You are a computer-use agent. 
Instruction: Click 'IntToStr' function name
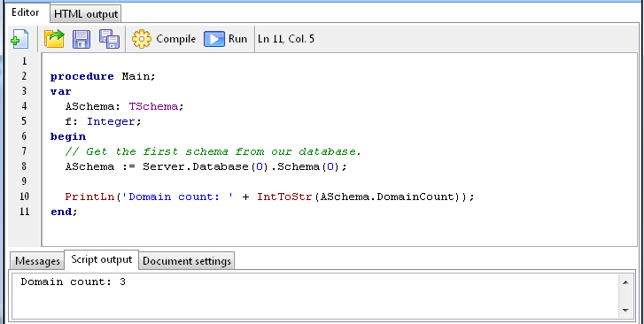tap(284, 197)
